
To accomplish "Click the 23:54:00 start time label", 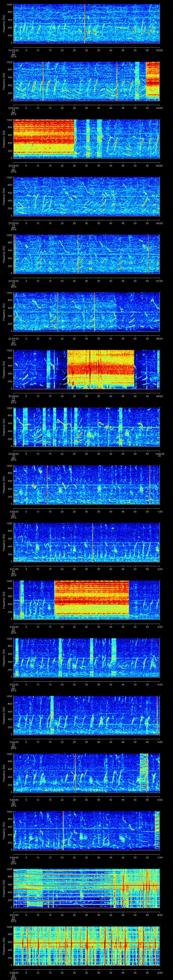I will (x=14, y=165).
